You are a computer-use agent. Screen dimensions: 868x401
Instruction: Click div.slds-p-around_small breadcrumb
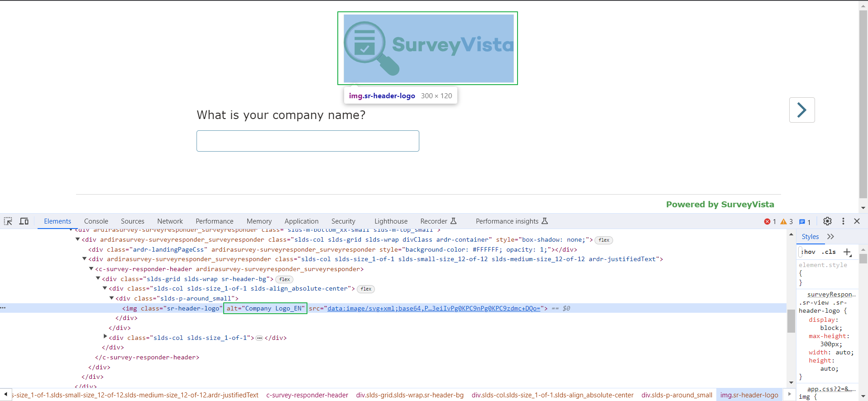(x=676, y=395)
